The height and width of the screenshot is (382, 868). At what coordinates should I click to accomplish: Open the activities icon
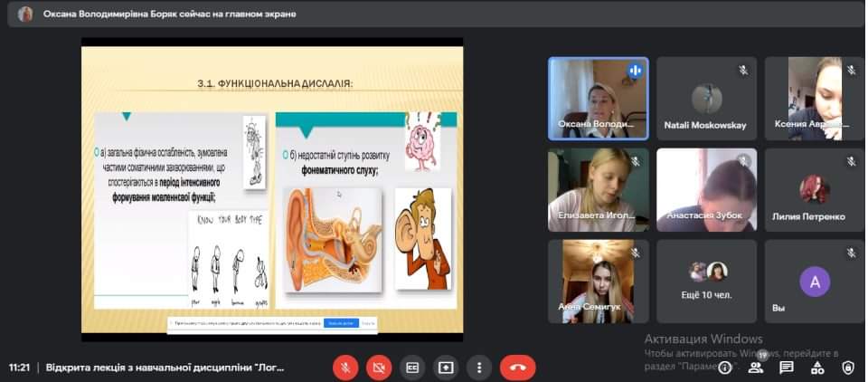coord(817,368)
